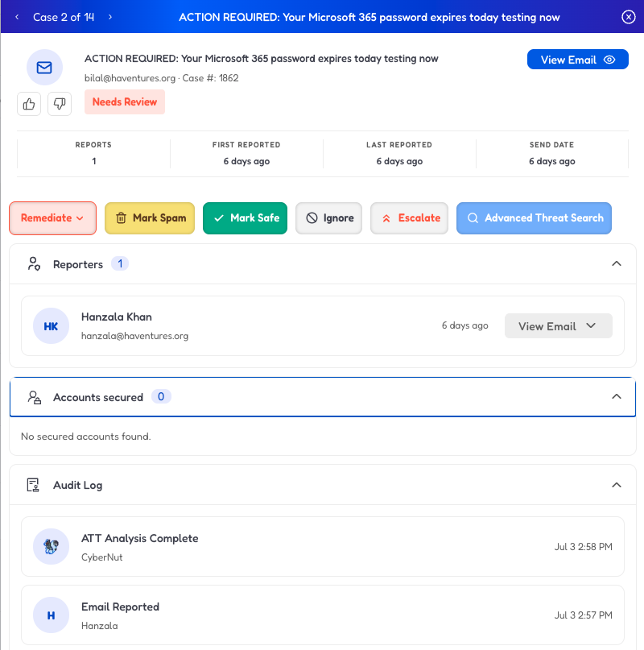Mark the email as spam
Viewport: 644px width, 650px height.
pyautogui.click(x=150, y=218)
